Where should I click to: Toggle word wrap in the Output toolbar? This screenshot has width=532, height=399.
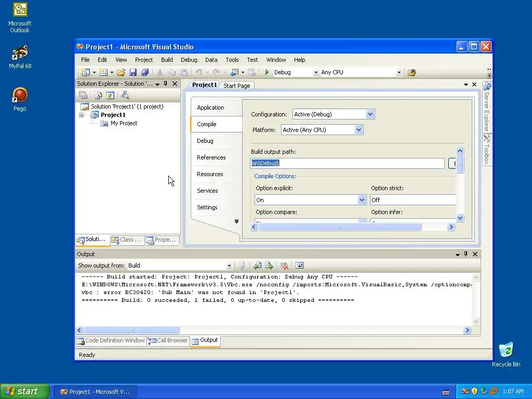tap(299, 265)
